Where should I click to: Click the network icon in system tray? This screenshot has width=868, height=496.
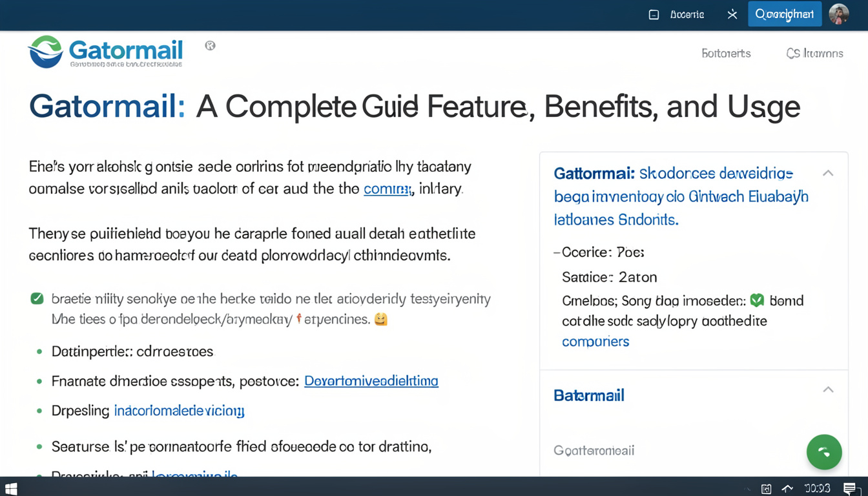(x=787, y=489)
